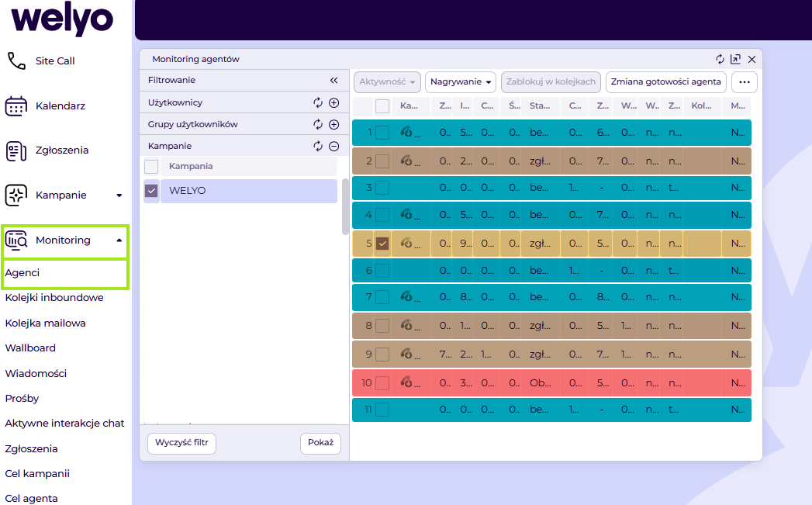The height and width of the screenshot is (505, 812).
Task: Toggle the Kampania header checkbox
Action: 151,166
